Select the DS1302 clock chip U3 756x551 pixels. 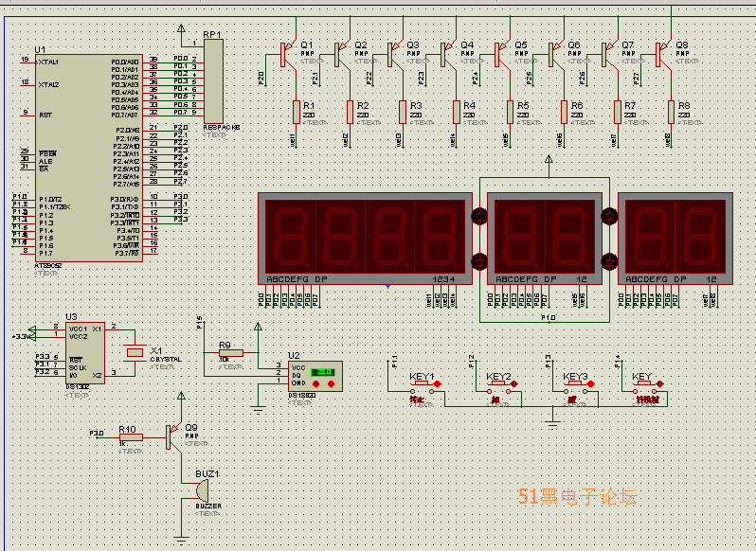coord(85,353)
